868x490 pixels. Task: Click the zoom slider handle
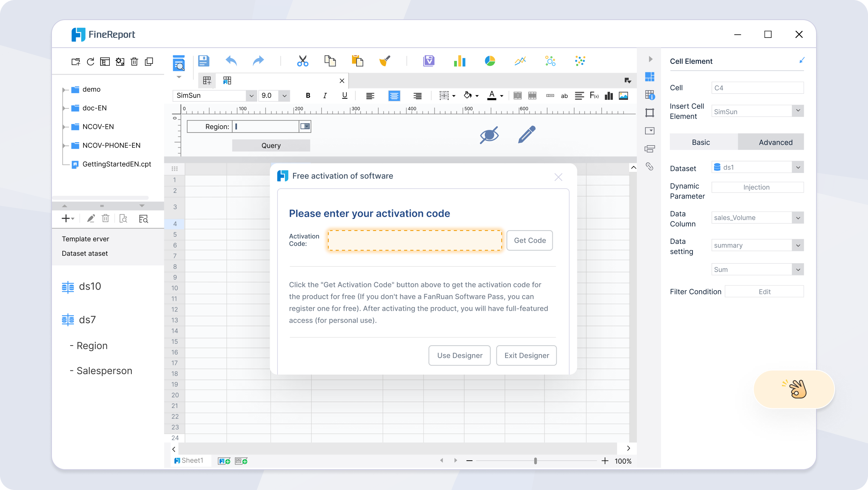535,461
